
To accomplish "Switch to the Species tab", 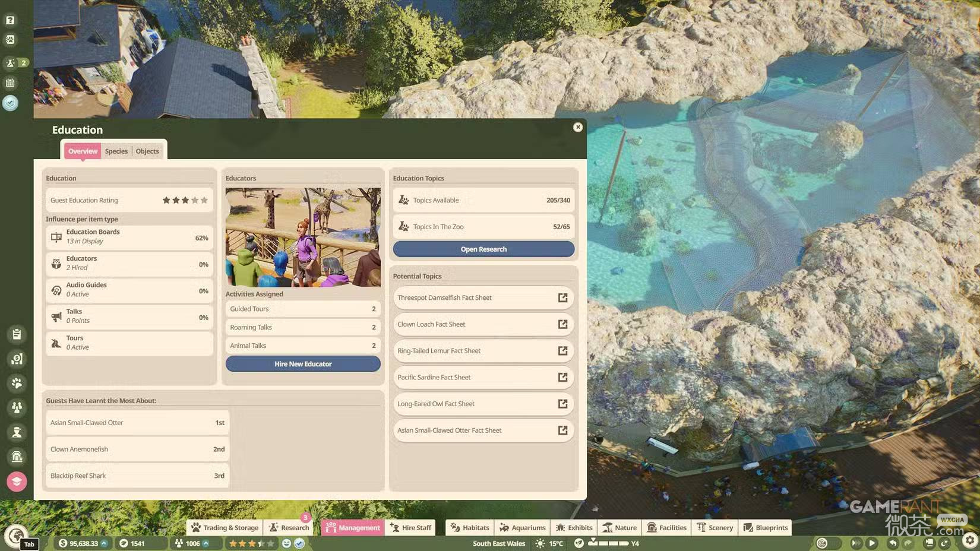I will pos(116,151).
